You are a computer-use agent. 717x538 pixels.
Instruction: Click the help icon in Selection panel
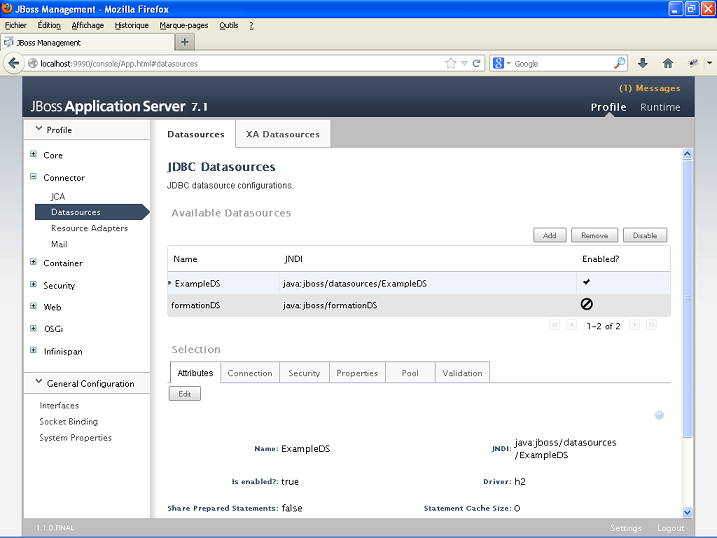[x=659, y=415]
